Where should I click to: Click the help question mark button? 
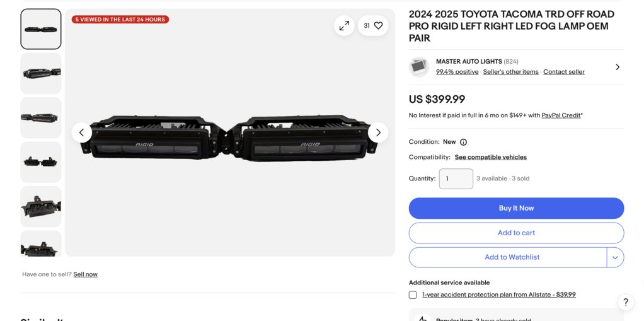pyautogui.click(x=626, y=303)
